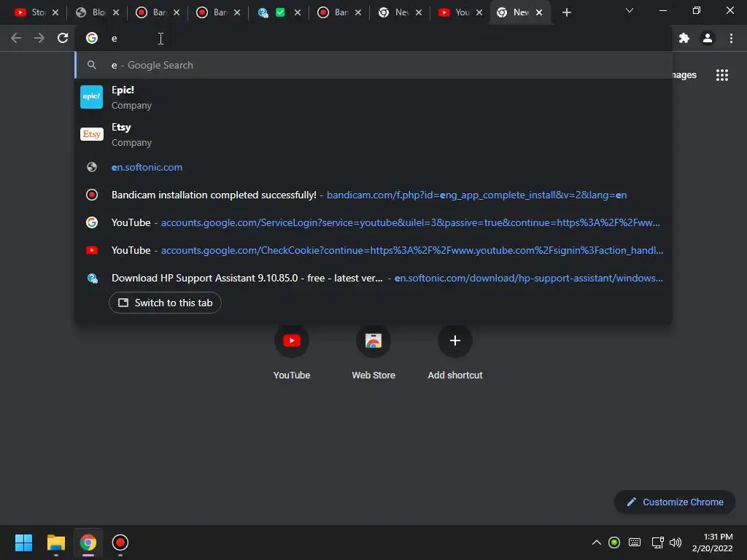Select the Epic! company suggestion

373,97
